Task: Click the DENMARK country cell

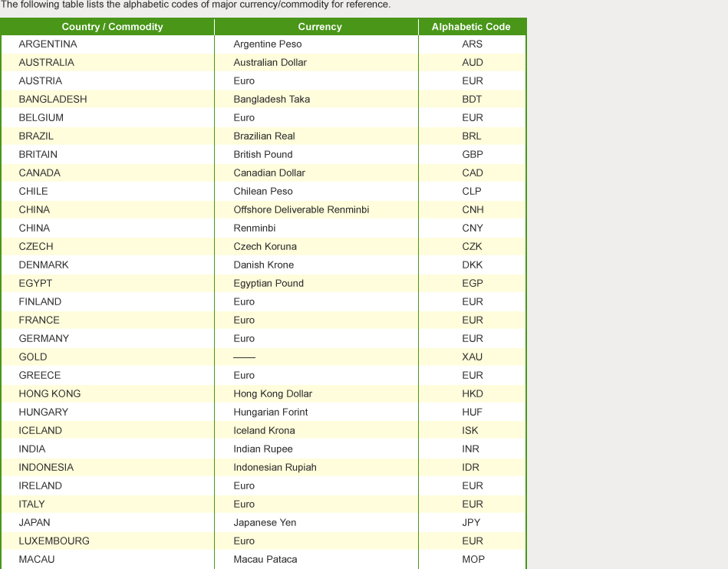Action: click(x=44, y=265)
